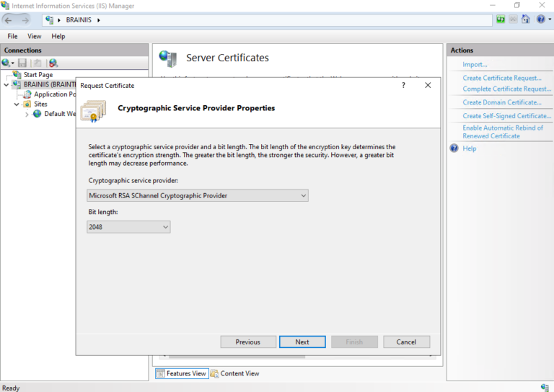554x392 pixels.
Task: Expand the Default Web Site node
Action: 27,114
